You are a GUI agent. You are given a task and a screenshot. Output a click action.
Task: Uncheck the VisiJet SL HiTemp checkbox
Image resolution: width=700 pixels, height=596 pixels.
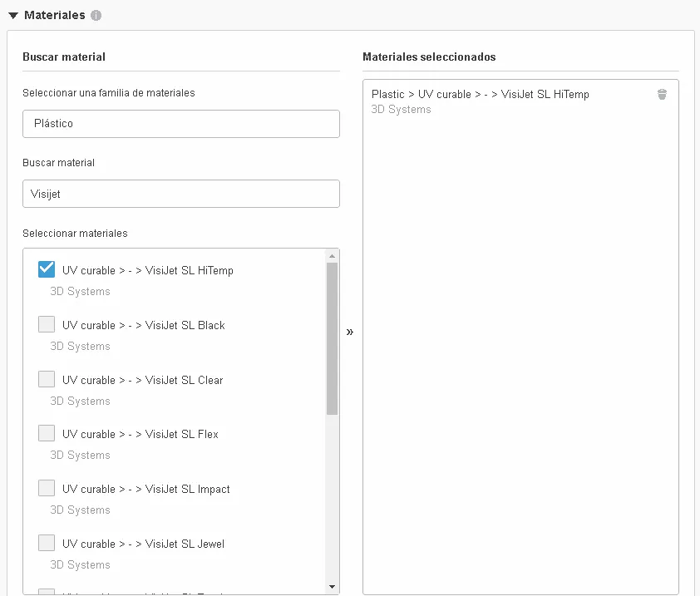[47, 269]
